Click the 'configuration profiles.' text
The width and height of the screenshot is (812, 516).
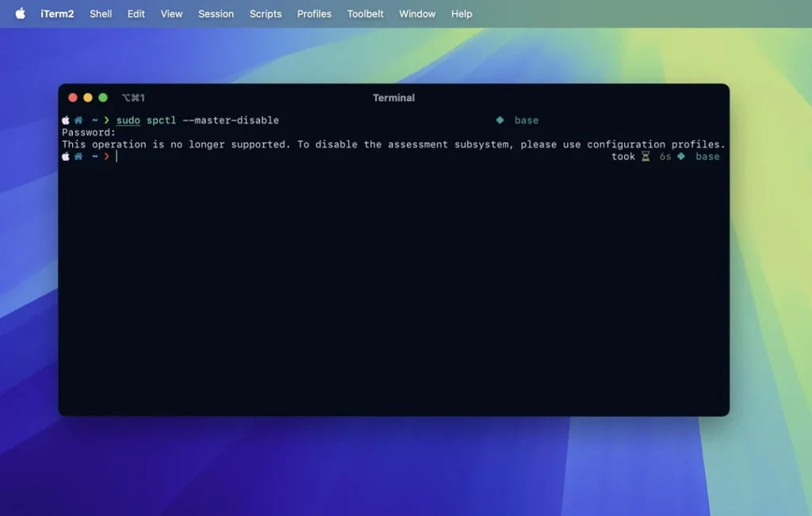(656, 144)
